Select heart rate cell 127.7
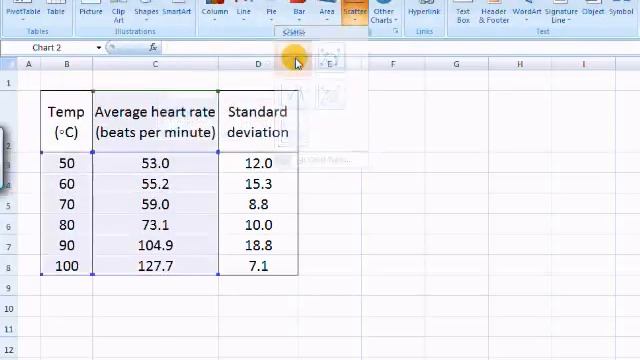The image size is (640, 360). click(x=155, y=266)
